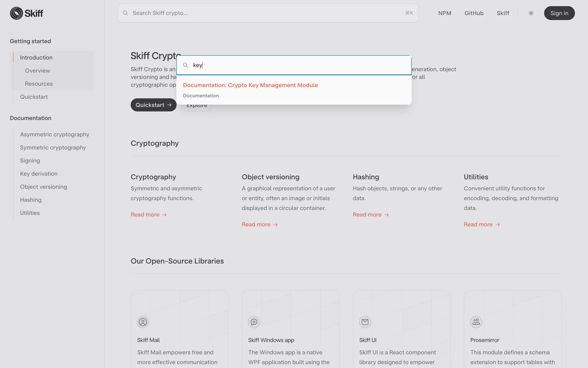Open the NPM navigation link
This screenshot has height=368, width=588.
[x=444, y=13]
